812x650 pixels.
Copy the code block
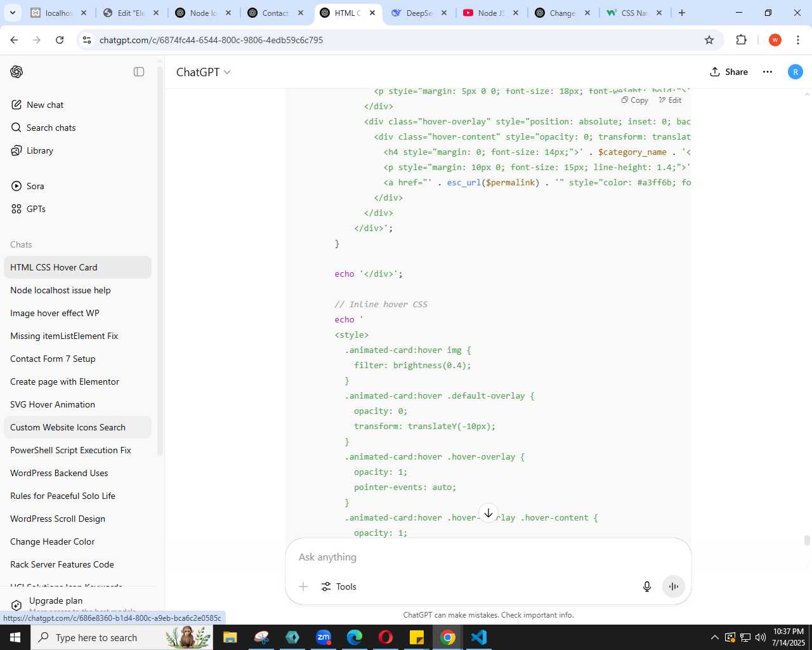pyautogui.click(x=635, y=100)
